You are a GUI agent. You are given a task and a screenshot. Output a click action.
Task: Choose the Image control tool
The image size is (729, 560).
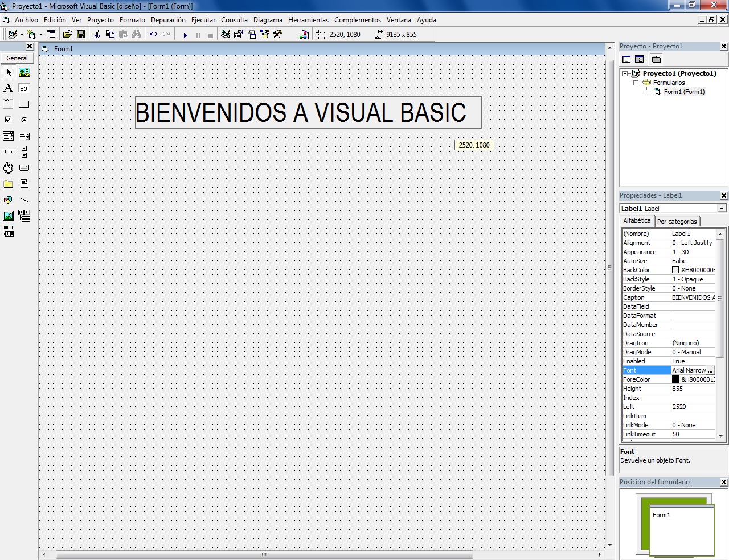point(9,216)
